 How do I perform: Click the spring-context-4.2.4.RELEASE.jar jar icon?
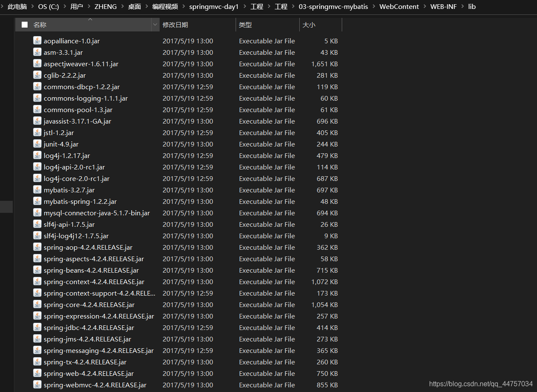pos(37,282)
